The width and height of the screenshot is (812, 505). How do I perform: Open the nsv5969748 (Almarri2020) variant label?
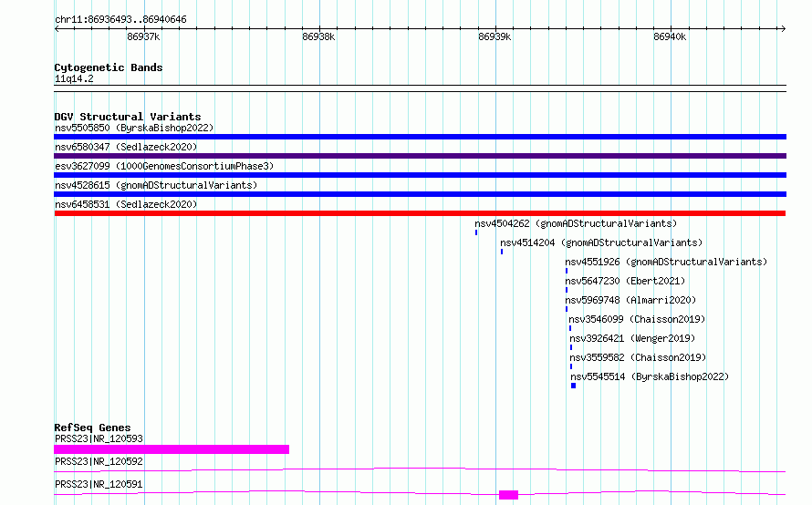click(630, 300)
